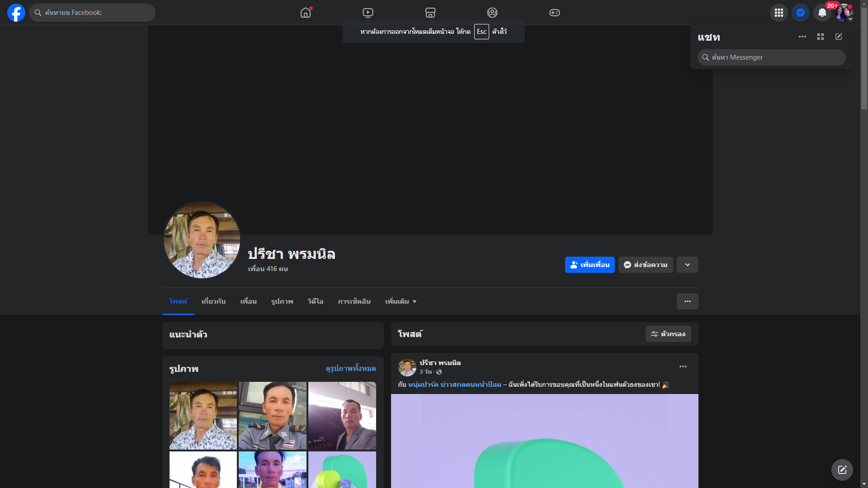
Task: Expand the chevron next to Send message
Action: 687,265
